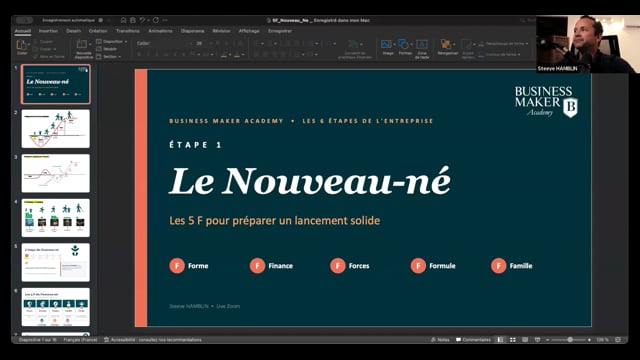
Task: Insert an Image from the ribbon
Action: (386, 44)
